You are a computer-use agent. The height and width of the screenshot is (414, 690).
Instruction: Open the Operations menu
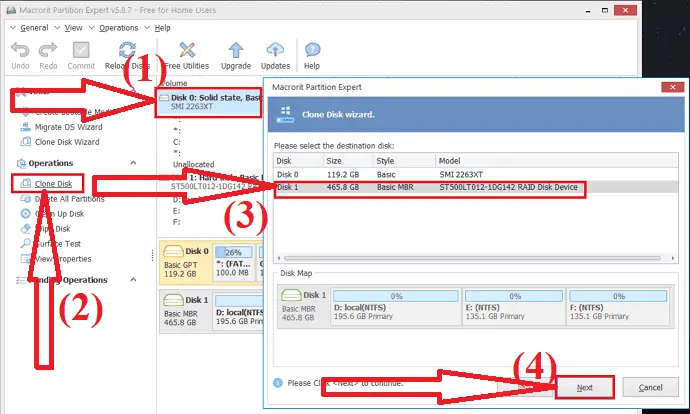(118, 28)
